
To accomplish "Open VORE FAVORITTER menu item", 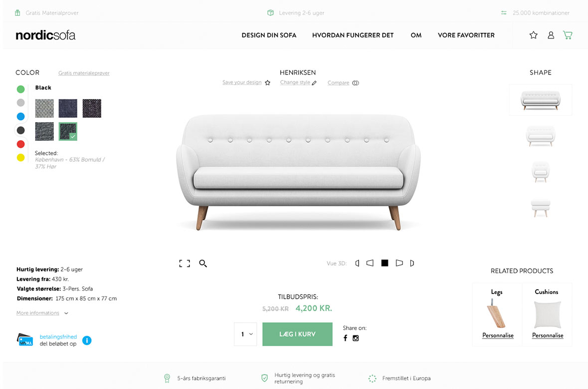I will click(466, 35).
